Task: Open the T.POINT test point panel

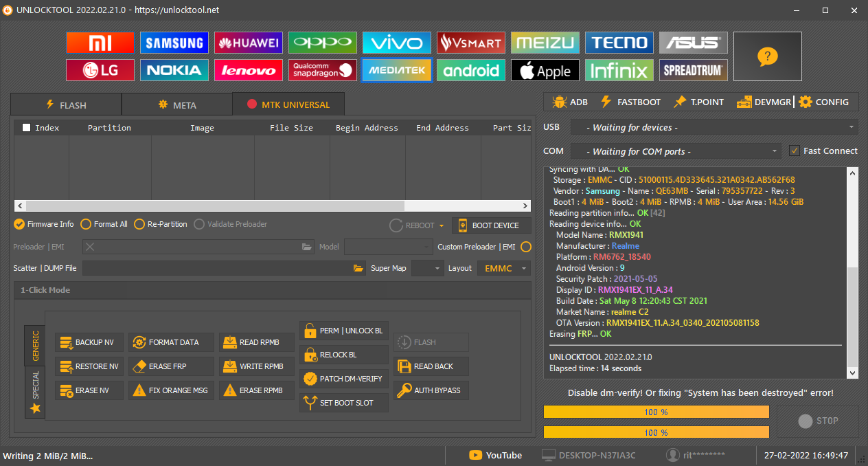Action: tap(698, 102)
